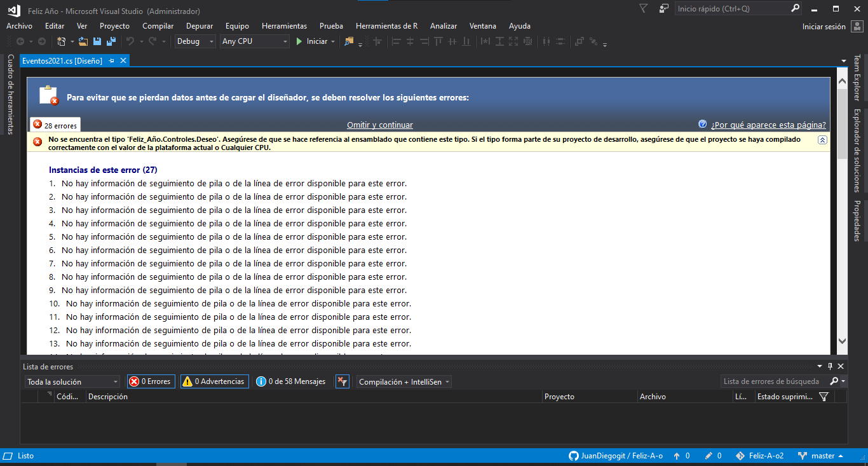Select the Abrir archivo icon in the toolbar
The height and width of the screenshot is (466, 868).
(x=81, y=41)
